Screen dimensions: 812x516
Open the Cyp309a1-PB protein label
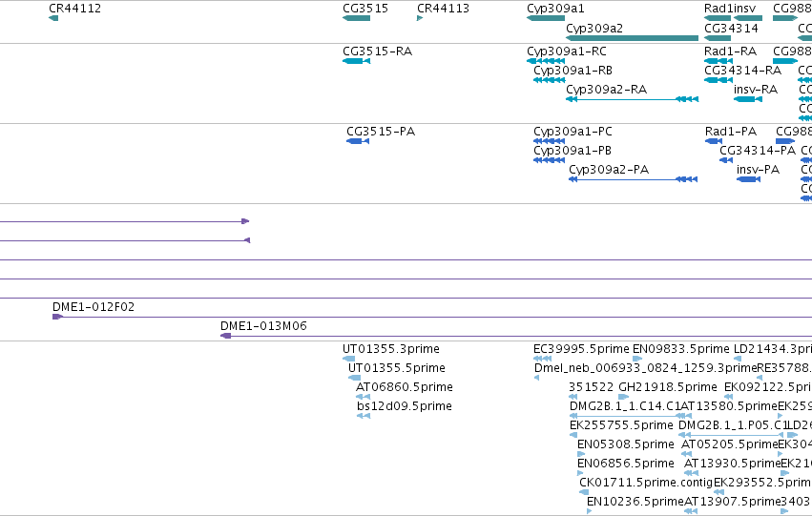573,151
